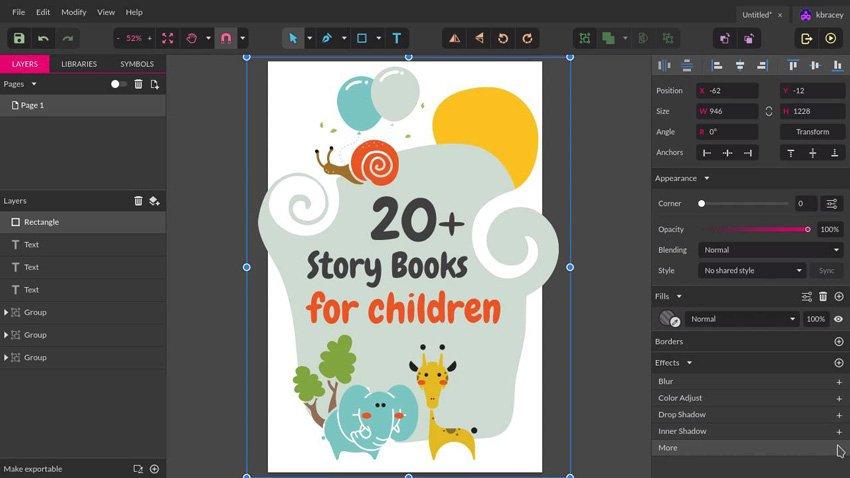Image resolution: width=850 pixels, height=478 pixels.
Task: Flip the selection vertically
Action: coord(479,38)
